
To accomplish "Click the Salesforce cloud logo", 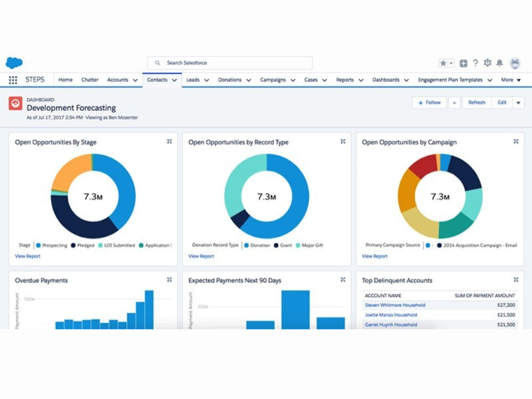I will [x=14, y=63].
